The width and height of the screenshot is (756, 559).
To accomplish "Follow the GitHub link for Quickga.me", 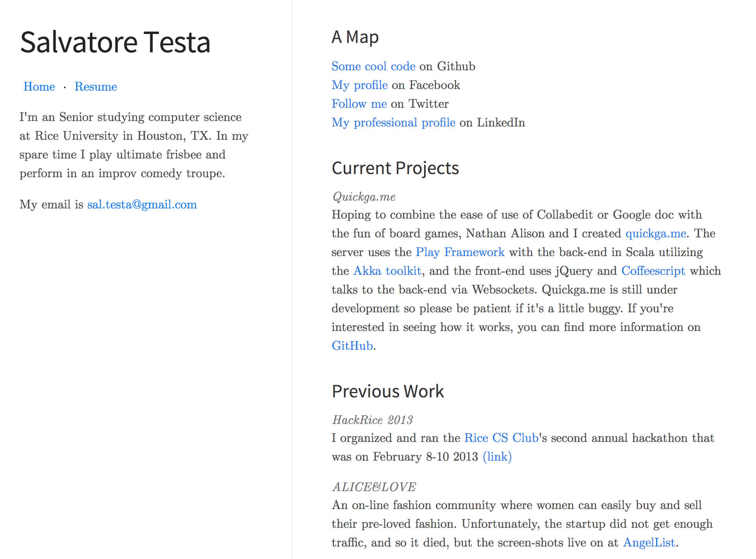I will [352, 346].
